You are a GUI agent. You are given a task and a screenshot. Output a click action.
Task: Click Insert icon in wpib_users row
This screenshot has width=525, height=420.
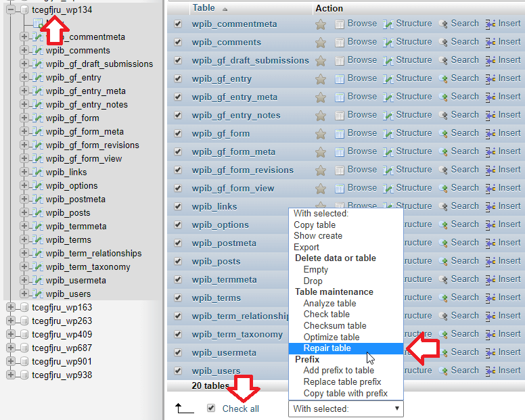pyautogui.click(x=490, y=371)
